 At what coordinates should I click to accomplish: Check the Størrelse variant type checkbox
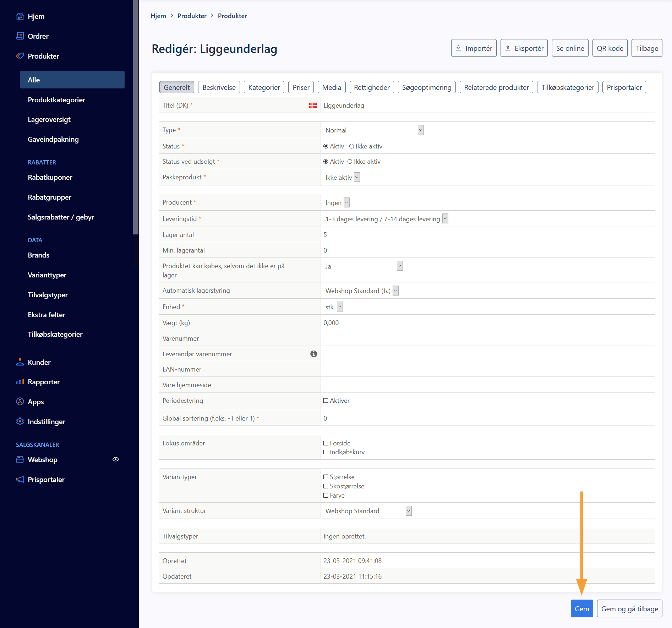click(x=326, y=477)
